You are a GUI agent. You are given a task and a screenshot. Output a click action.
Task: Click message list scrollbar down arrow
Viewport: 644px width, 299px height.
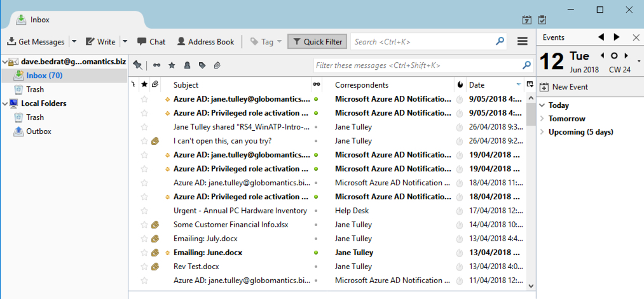click(x=530, y=286)
